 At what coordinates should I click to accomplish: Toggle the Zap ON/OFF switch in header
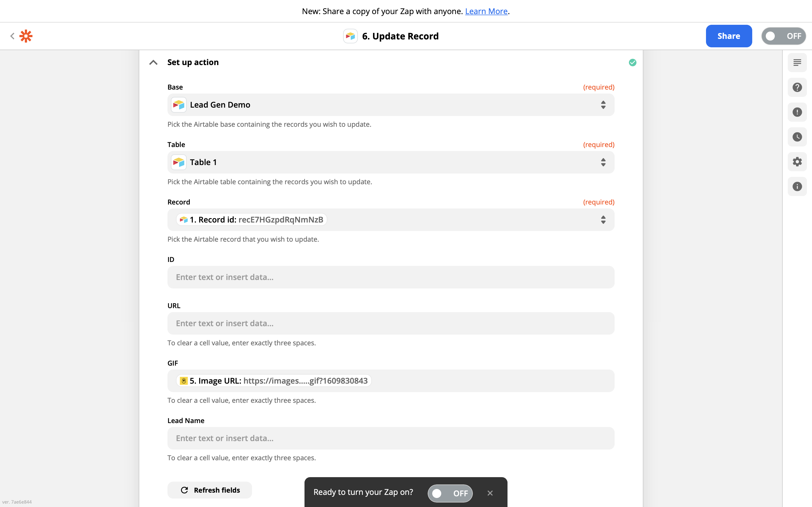coord(783,36)
